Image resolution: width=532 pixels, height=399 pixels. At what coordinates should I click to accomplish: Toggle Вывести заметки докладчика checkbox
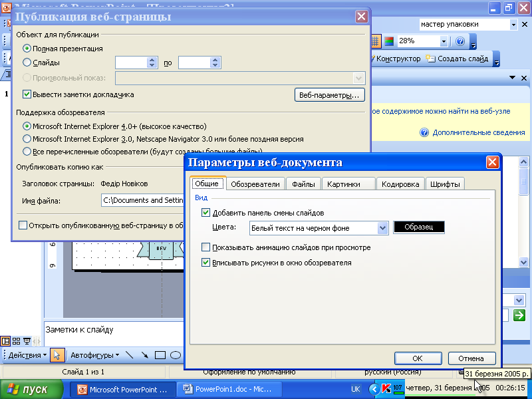(27, 94)
